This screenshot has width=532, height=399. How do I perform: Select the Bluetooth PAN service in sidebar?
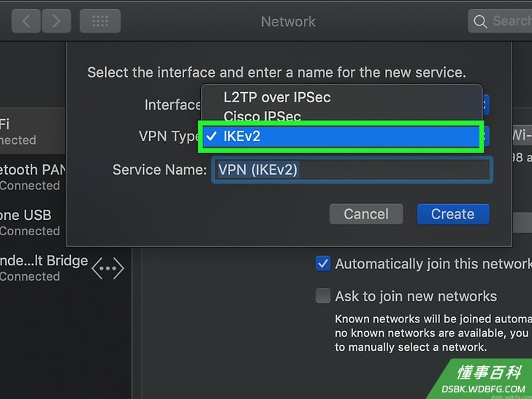(33, 177)
